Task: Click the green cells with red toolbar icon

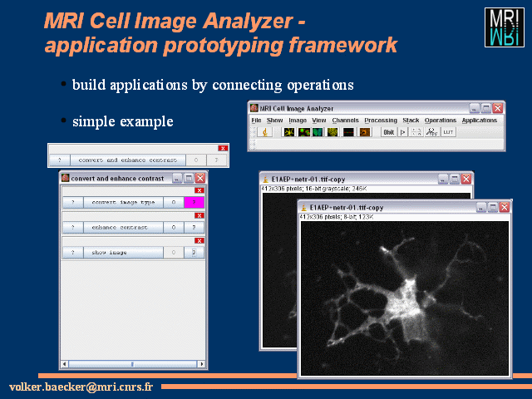Action: point(303,132)
